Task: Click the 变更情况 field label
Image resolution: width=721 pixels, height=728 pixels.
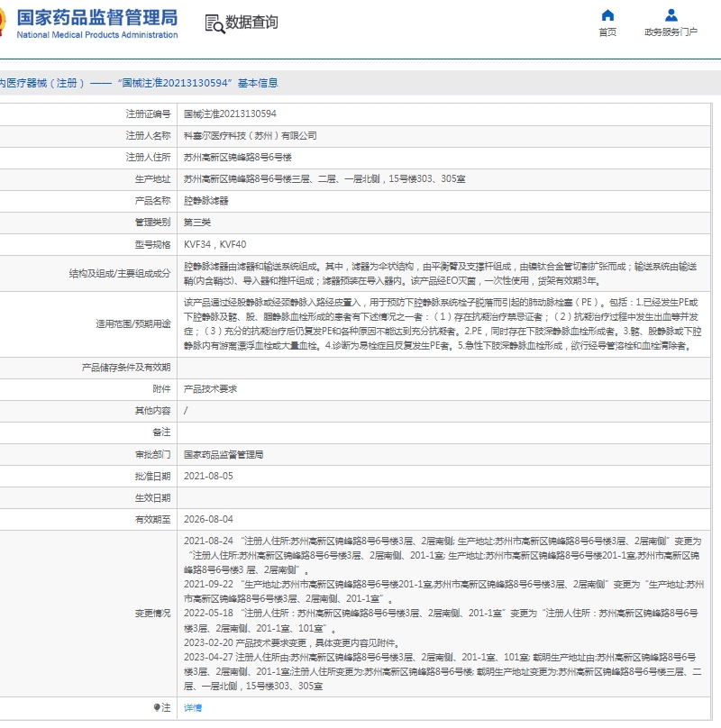Action: (x=152, y=614)
